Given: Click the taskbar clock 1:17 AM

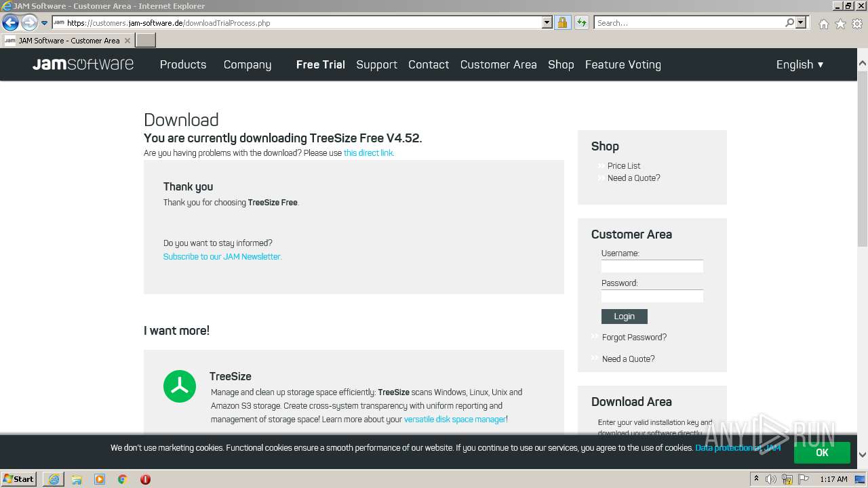Looking at the screenshot, I should 833,479.
